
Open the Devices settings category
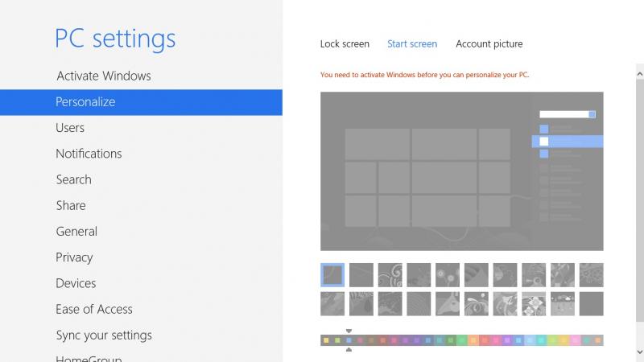point(76,283)
